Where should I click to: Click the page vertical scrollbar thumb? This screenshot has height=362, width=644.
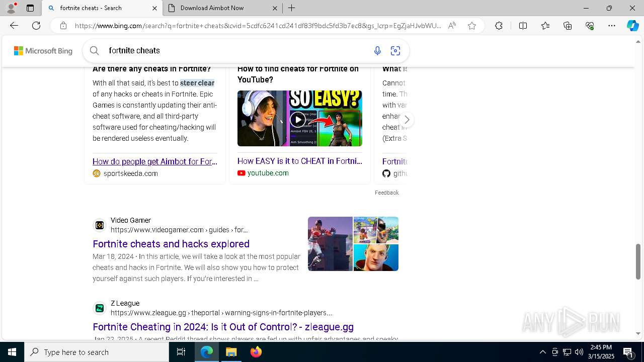[638, 261]
